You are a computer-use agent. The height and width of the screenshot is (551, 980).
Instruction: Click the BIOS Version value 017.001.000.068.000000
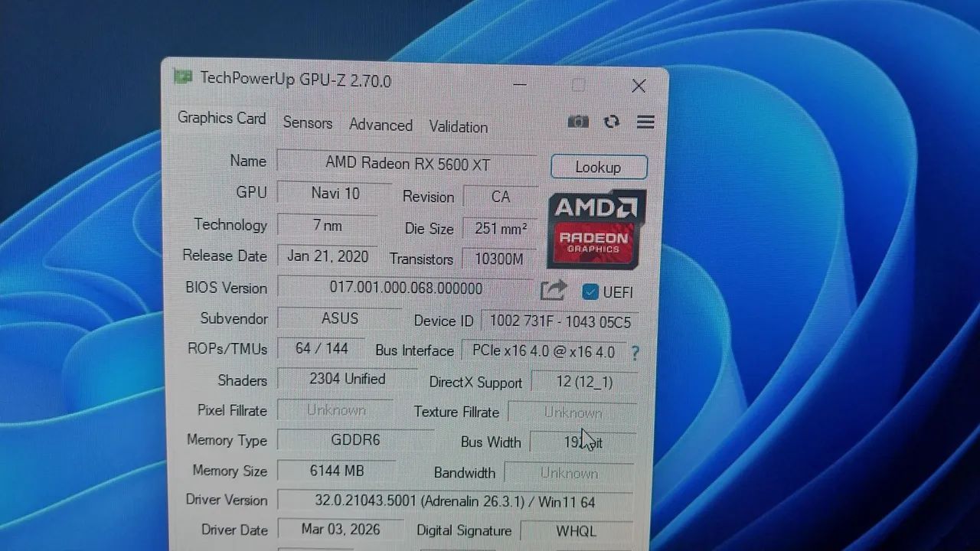point(405,288)
